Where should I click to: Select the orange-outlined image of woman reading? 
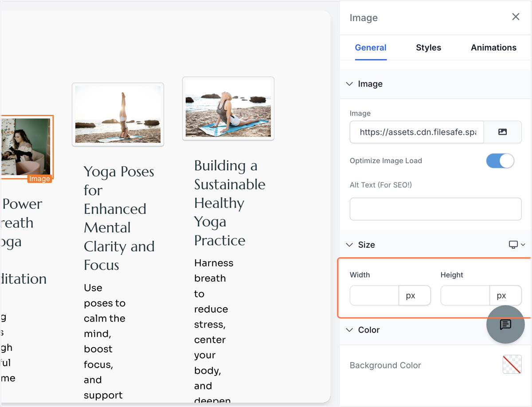click(x=26, y=147)
